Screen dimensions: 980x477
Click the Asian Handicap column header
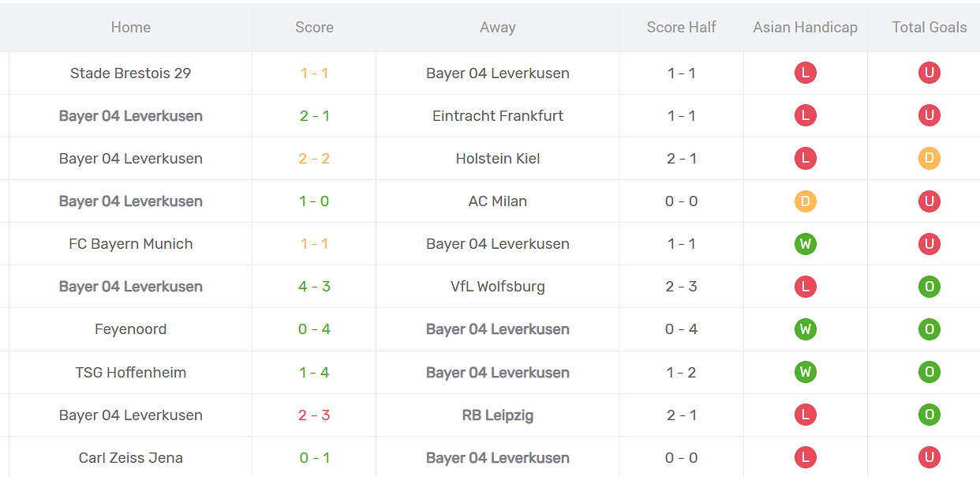(x=805, y=28)
